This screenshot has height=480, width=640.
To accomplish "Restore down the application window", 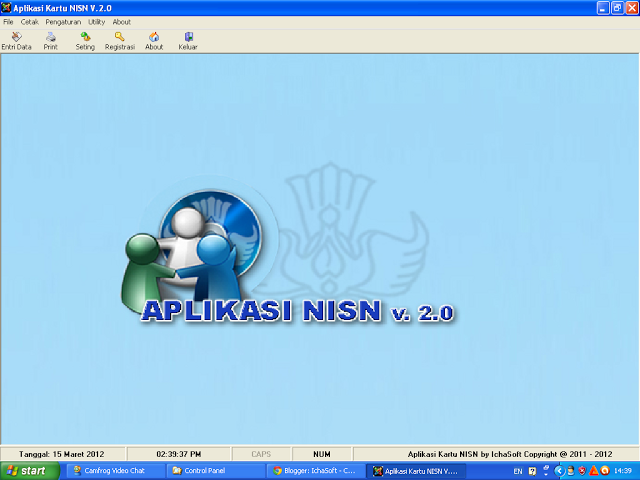I will (x=618, y=8).
